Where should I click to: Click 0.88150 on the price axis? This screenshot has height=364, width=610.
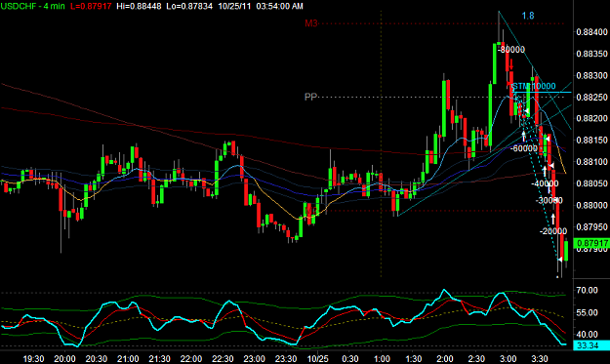[591, 140]
